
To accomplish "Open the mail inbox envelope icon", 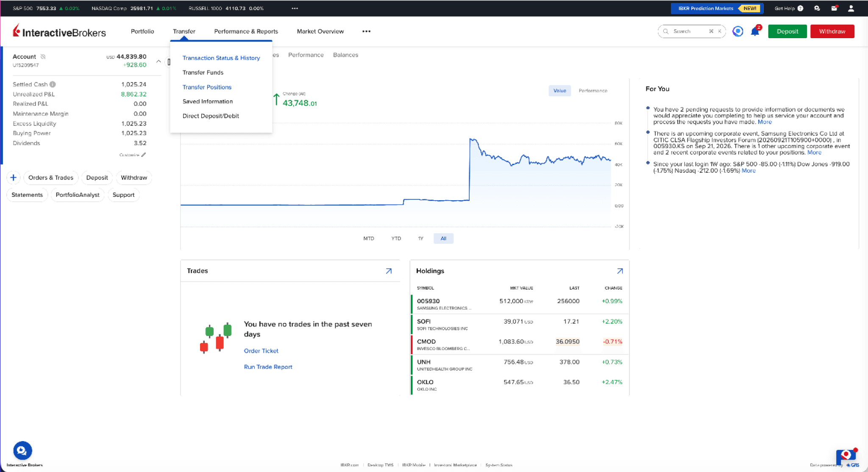I will click(834, 8).
